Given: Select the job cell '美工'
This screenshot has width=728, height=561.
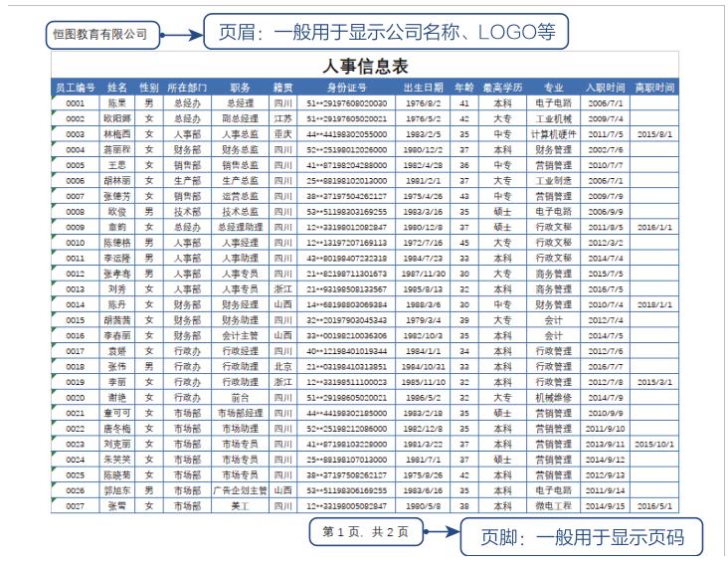Looking at the screenshot, I should coord(240,506).
